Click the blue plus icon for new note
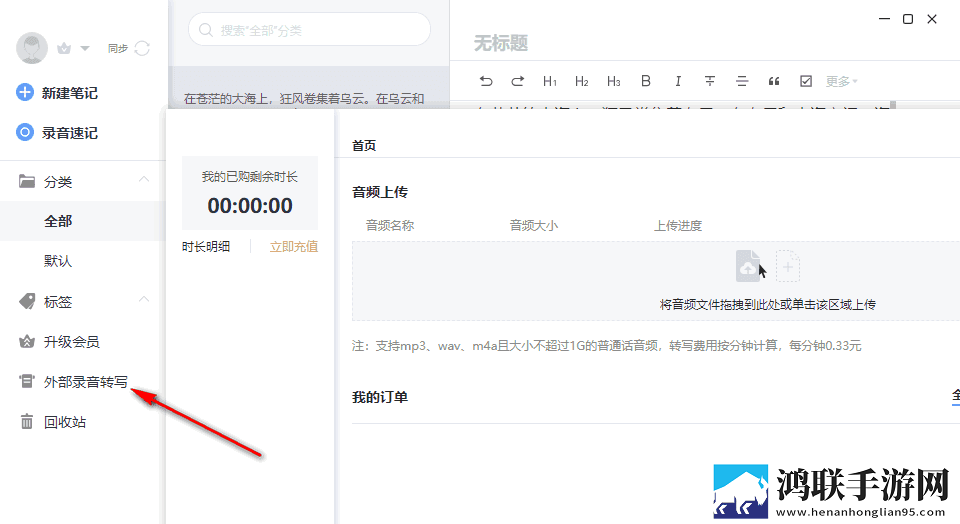This screenshot has height=524, width=960. pos(24,92)
